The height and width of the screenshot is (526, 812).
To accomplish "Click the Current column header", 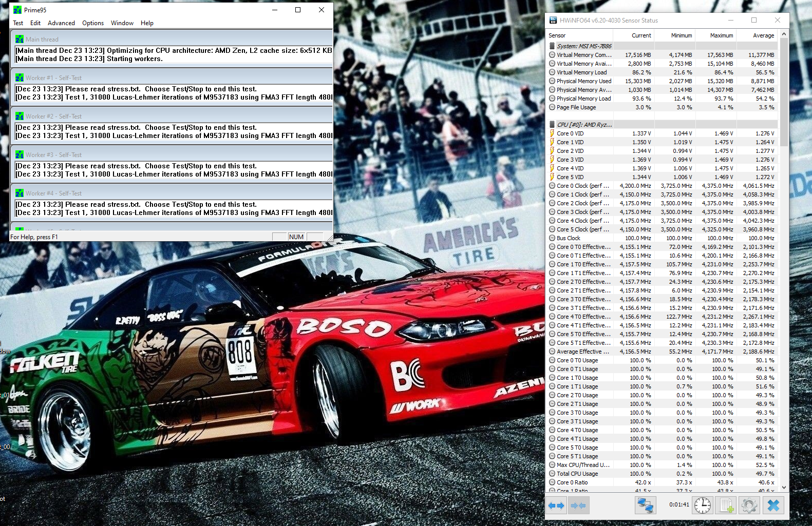I will pyautogui.click(x=634, y=35).
